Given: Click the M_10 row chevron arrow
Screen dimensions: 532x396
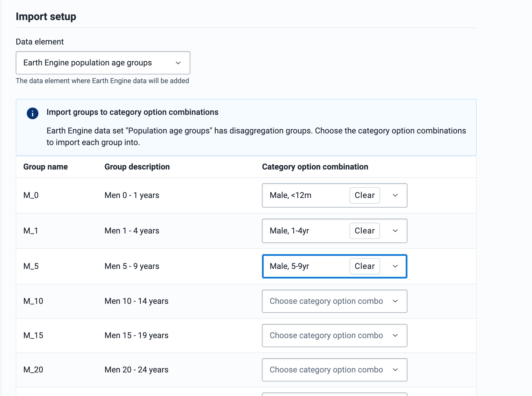Looking at the screenshot, I should [395, 301].
